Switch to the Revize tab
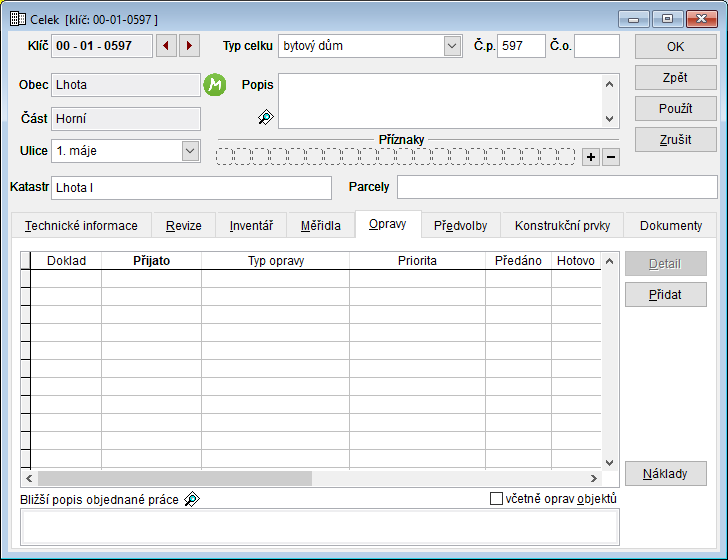The height and width of the screenshot is (560, 728). tap(184, 226)
